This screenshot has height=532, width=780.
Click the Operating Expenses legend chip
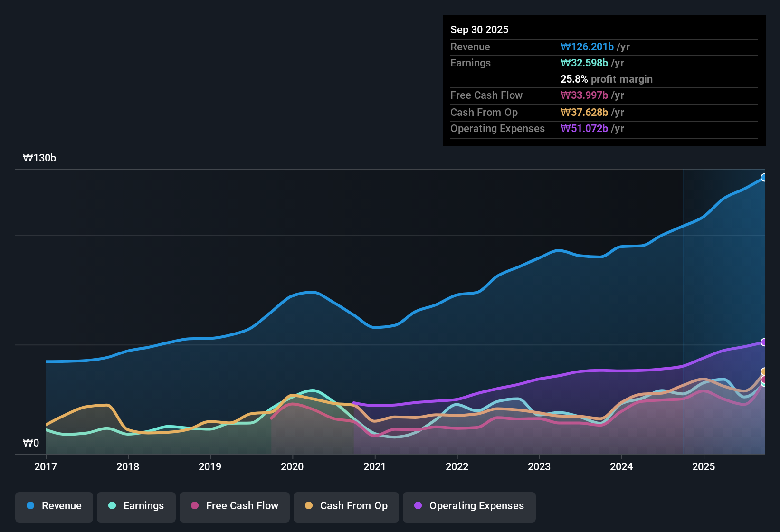pos(469,506)
